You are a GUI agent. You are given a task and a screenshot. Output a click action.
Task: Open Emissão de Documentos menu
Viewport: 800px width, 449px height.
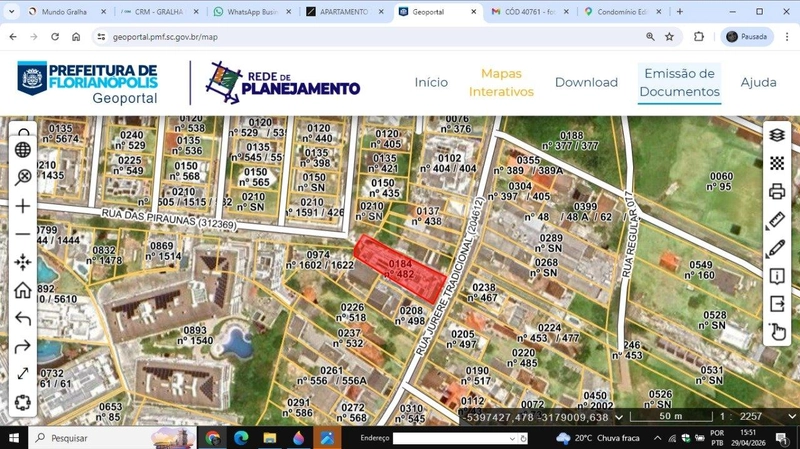coord(680,83)
